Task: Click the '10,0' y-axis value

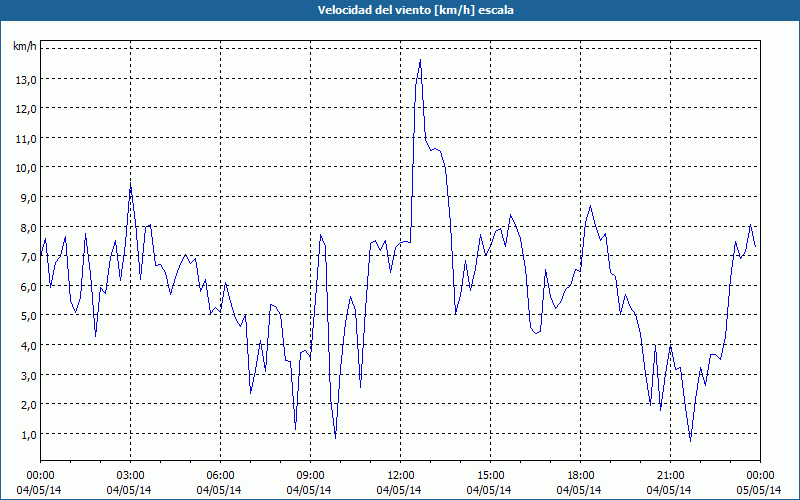Action: click(x=25, y=168)
